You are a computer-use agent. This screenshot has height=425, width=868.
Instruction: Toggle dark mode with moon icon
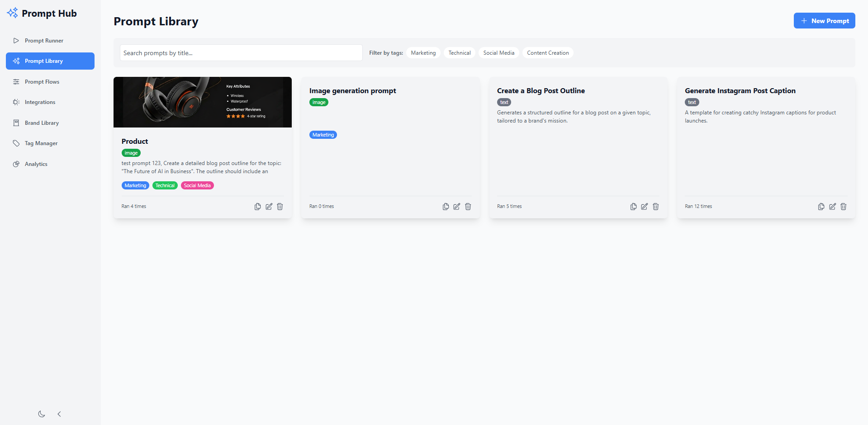click(x=42, y=414)
